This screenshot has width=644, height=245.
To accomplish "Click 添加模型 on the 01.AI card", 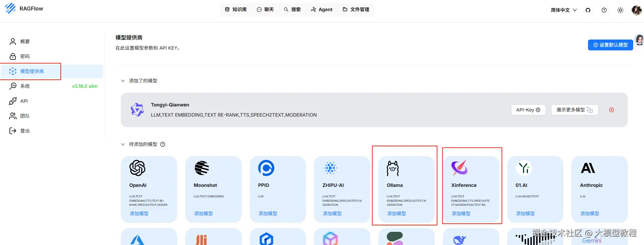I will (526, 214).
